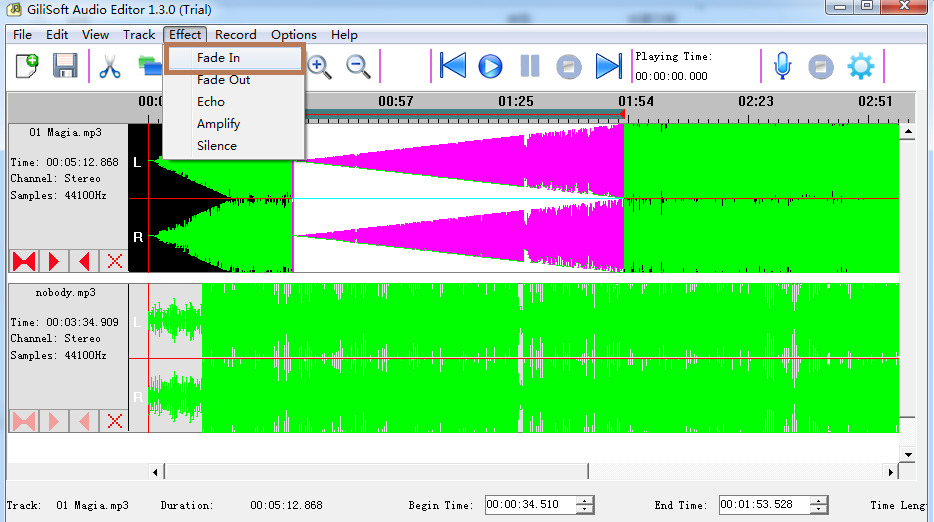Select the scissors cut tool

(110, 66)
